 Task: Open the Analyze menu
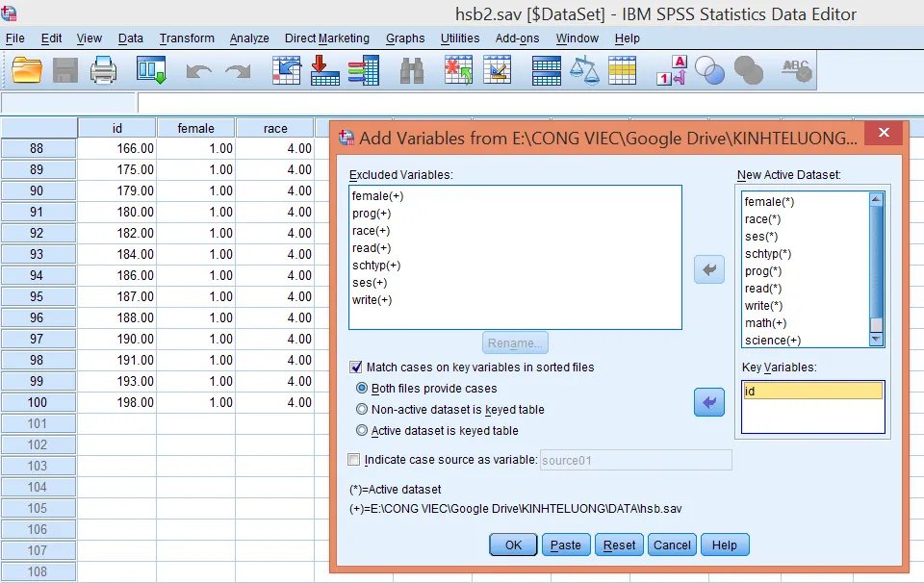pos(249,38)
